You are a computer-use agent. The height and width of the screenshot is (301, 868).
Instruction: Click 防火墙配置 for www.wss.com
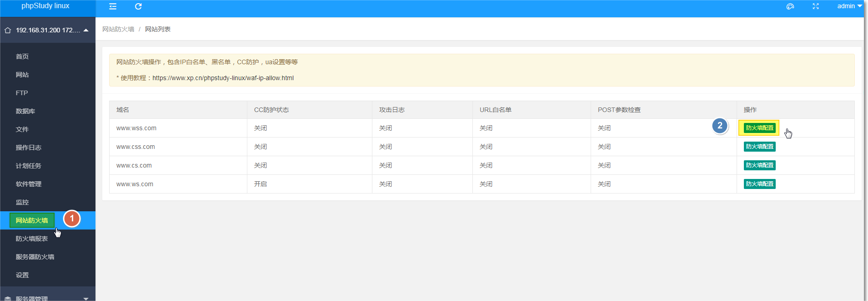pyautogui.click(x=759, y=128)
